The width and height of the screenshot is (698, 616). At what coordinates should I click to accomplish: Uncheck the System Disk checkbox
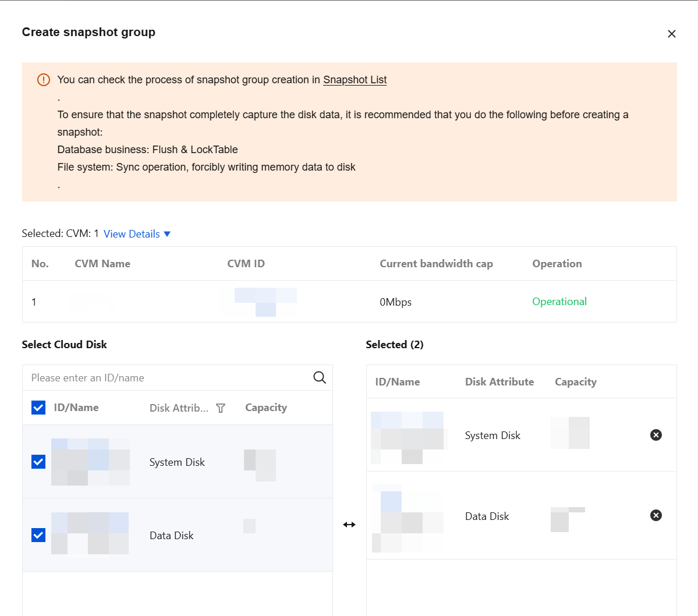coord(38,462)
